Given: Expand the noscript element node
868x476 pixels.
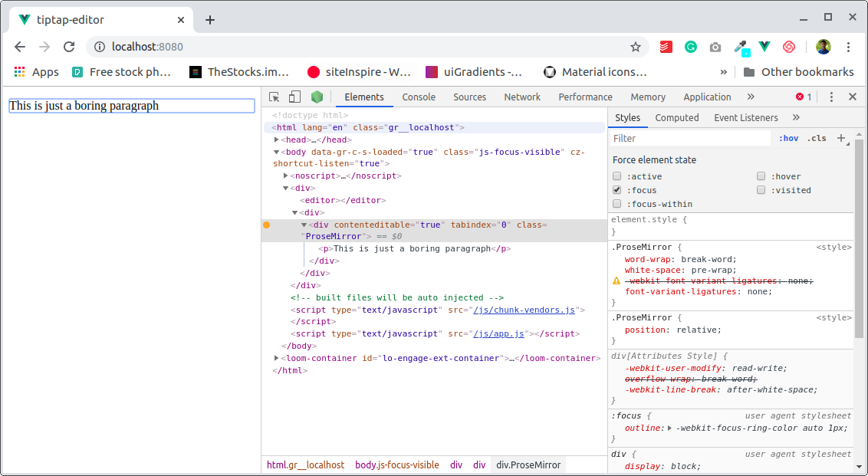Looking at the screenshot, I should (286, 176).
